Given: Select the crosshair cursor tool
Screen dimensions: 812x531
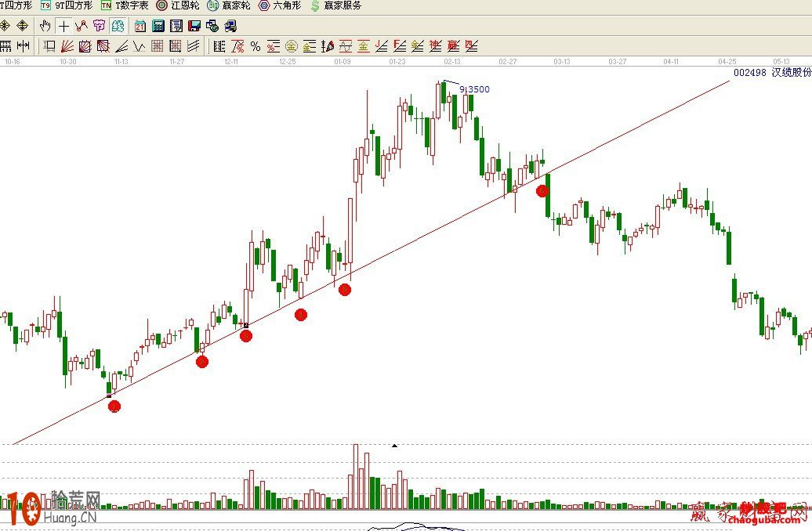Looking at the screenshot, I should 63,26.
